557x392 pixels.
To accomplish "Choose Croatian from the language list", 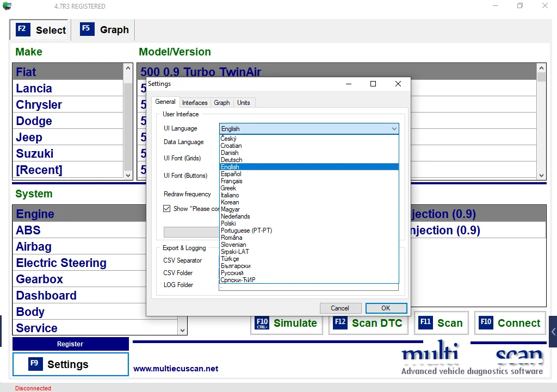I will (x=309, y=146).
